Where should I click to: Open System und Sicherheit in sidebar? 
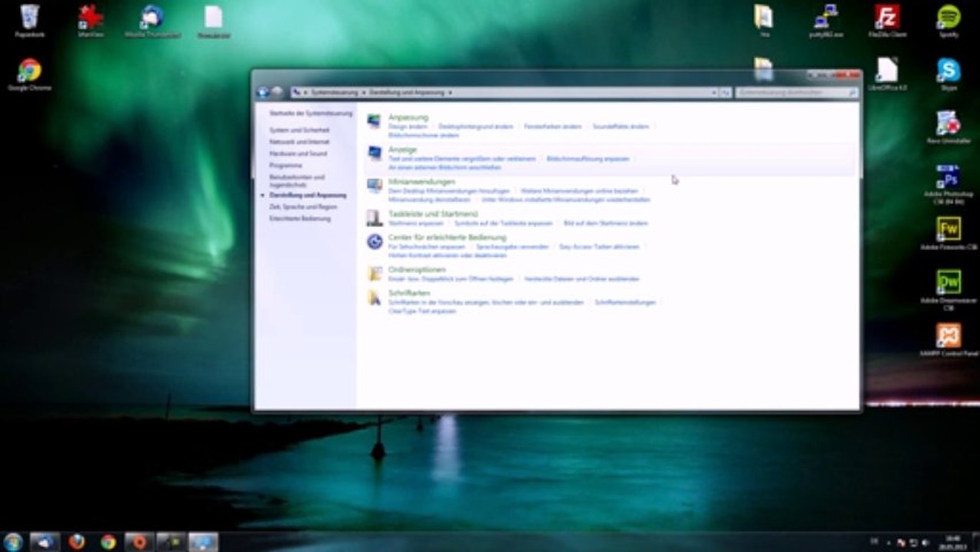[x=299, y=130]
